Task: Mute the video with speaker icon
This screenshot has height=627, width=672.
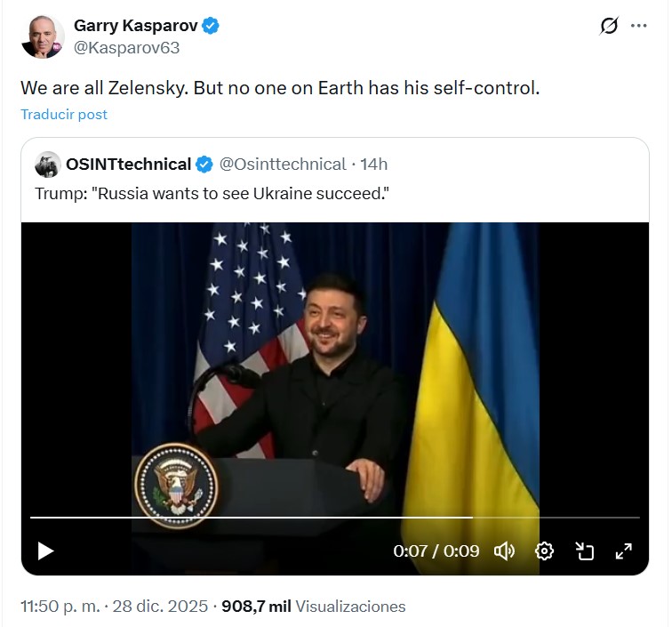Action: [x=504, y=551]
